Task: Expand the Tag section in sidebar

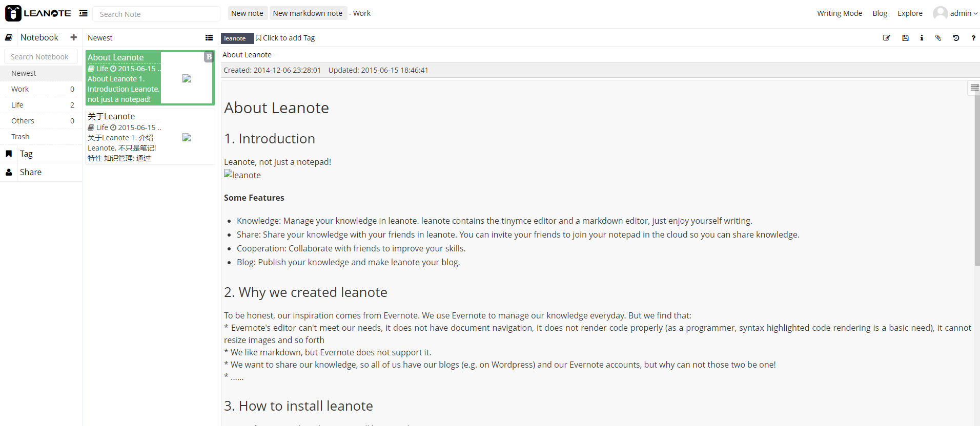Action: [x=26, y=154]
